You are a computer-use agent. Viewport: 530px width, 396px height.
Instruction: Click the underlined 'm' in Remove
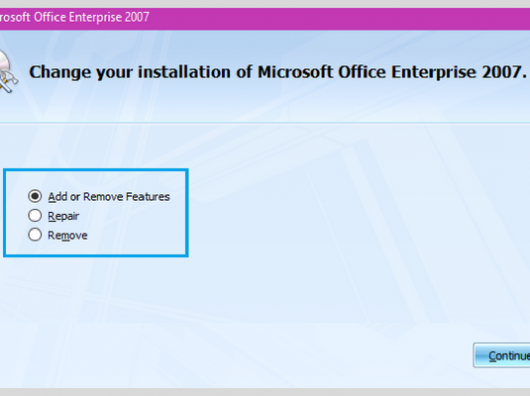(66, 236)
